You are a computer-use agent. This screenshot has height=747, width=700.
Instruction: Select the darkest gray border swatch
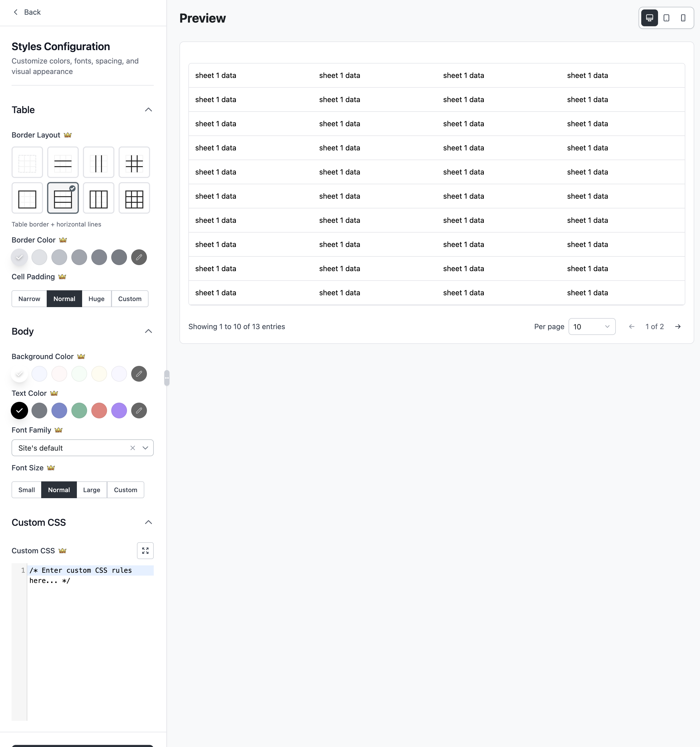click(119, 257)
